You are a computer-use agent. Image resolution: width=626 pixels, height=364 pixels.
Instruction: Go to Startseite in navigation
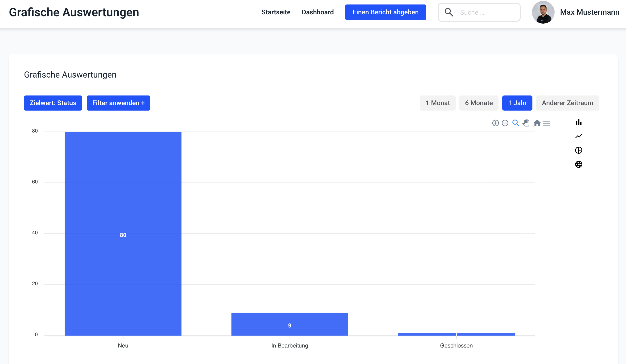pyautogui.click(x=276, y=12)
